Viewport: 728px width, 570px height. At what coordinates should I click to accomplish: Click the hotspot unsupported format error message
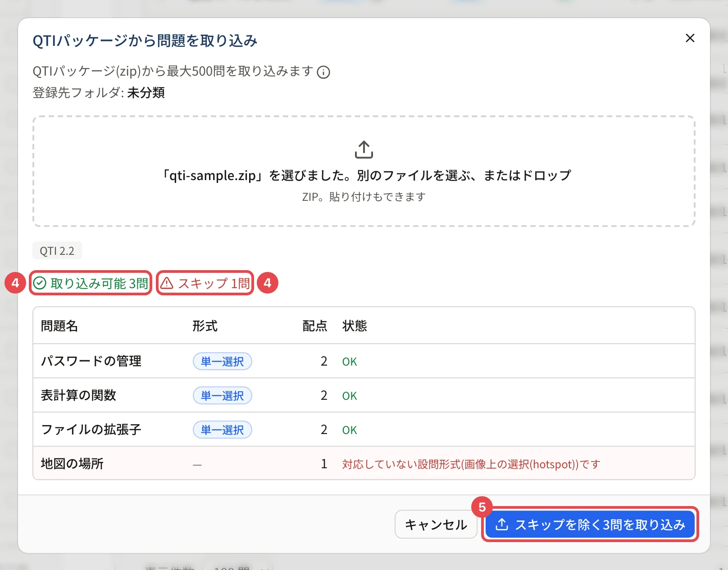471,464
